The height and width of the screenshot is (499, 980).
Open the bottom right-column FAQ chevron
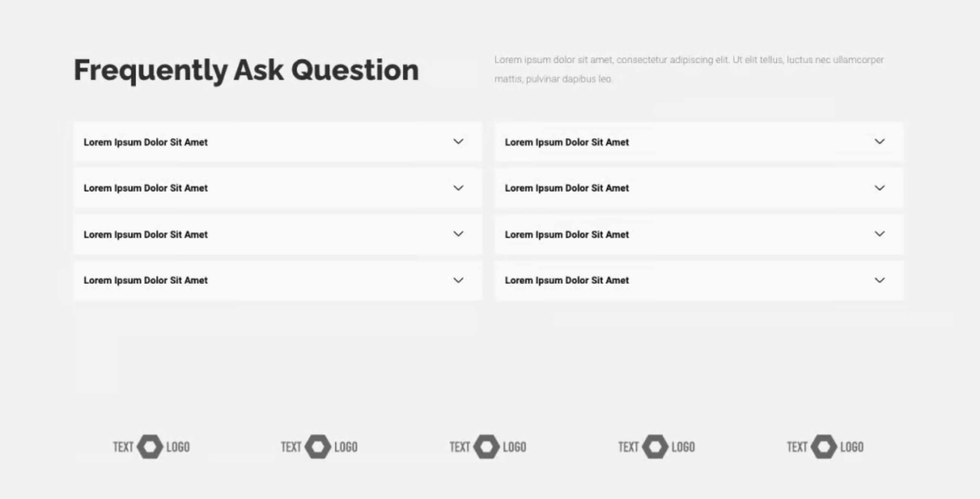coord(879,280)
